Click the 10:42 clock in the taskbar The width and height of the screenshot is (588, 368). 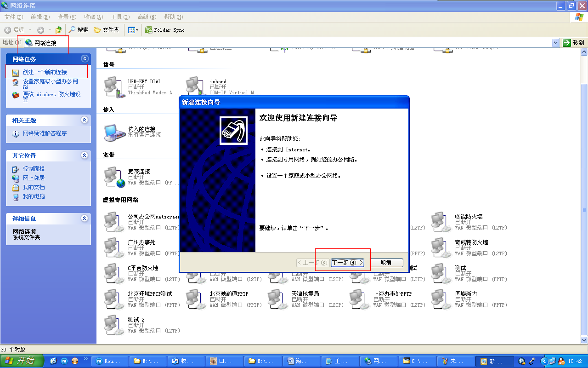[576, 361]
